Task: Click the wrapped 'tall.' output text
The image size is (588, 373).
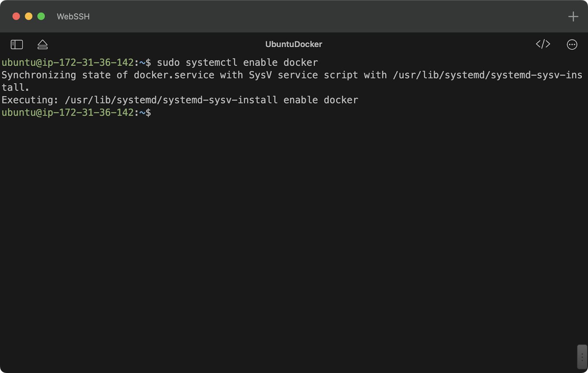Action: pos(15,88)
